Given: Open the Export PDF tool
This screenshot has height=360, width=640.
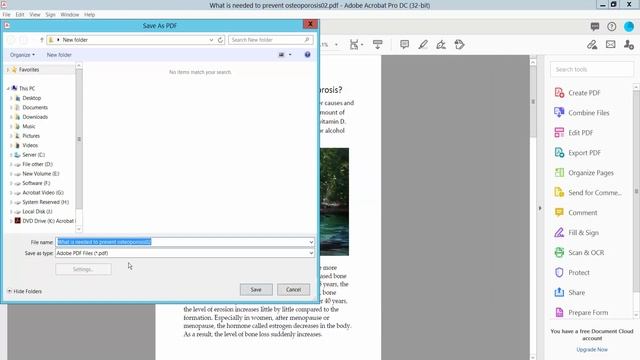Looking at the screenshot, I should coord(577,153).
